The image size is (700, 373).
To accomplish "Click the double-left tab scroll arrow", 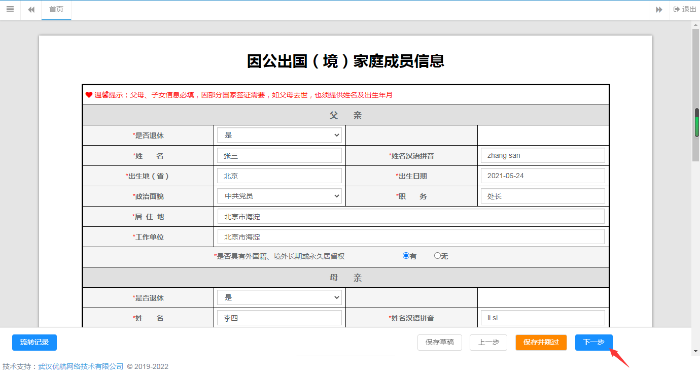I will point(31,9).
